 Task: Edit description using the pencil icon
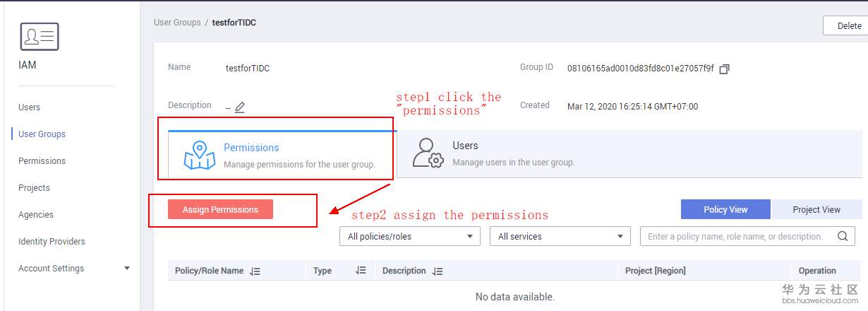tap(240, 107)
